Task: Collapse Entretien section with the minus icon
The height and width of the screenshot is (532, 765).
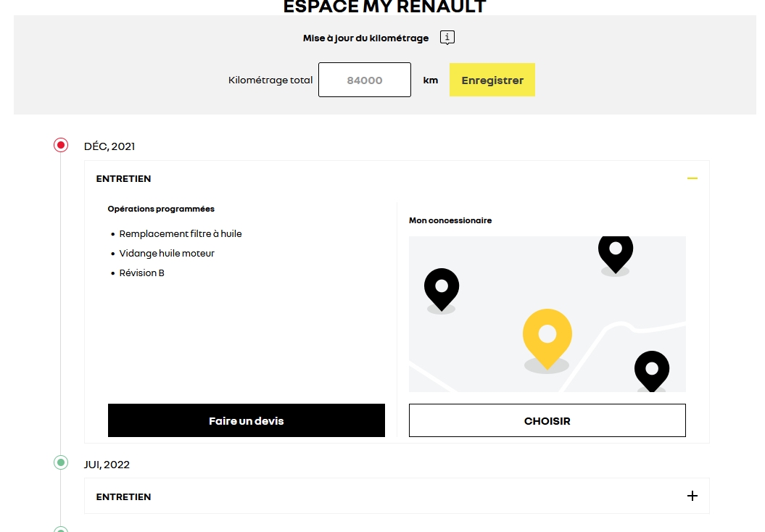Action: tap(692, 178)
